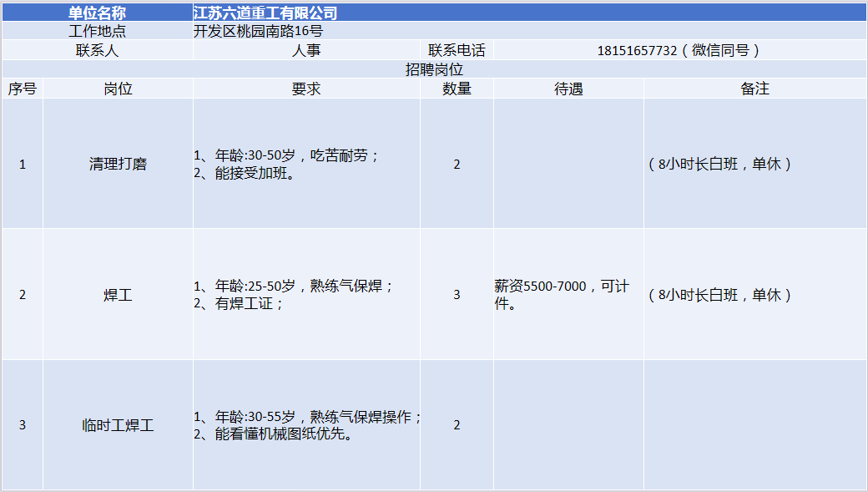Click the phone number 18151657732 cell

tap(679, 50)
